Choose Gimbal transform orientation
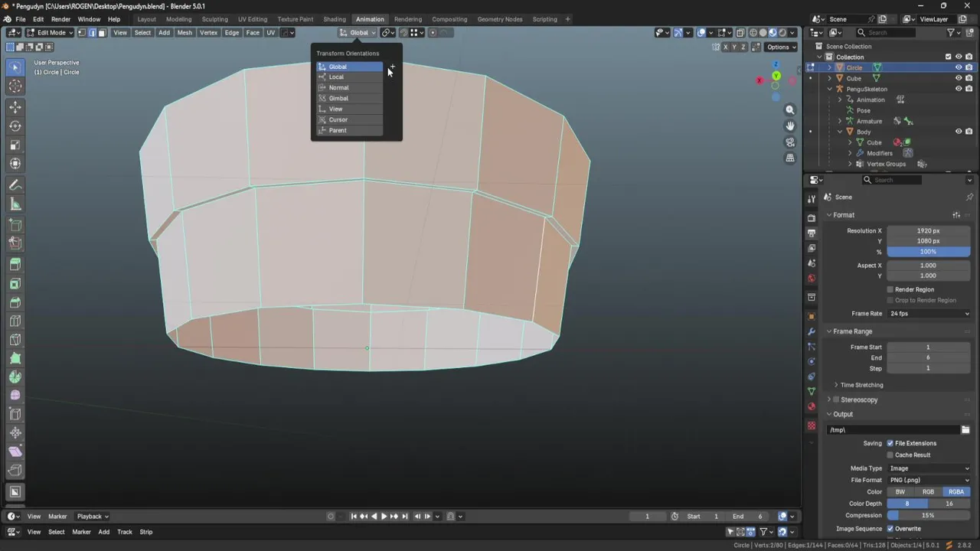980x551 pixels. tap(350, 99)
